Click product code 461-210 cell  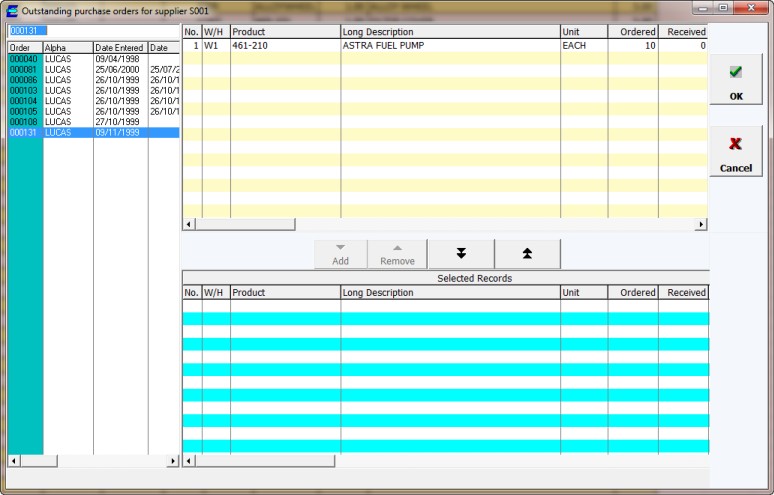click(x=285, y=45)
